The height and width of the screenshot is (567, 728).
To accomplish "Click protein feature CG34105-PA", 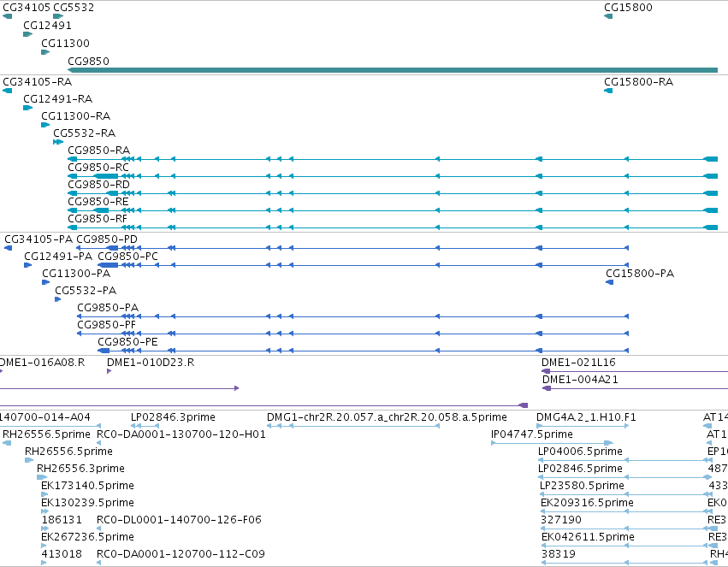I will [38, 239].
